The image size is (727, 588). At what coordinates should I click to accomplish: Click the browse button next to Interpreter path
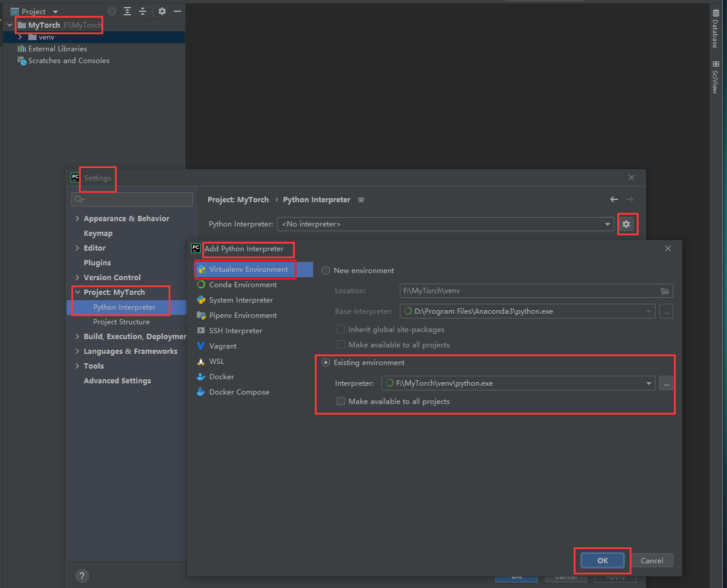666,383
